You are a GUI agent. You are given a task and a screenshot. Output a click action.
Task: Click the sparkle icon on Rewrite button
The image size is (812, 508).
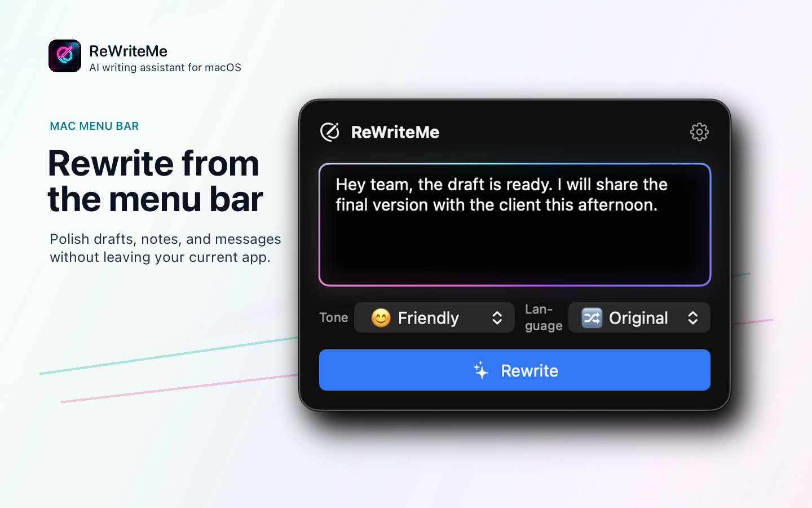point(481,370)
